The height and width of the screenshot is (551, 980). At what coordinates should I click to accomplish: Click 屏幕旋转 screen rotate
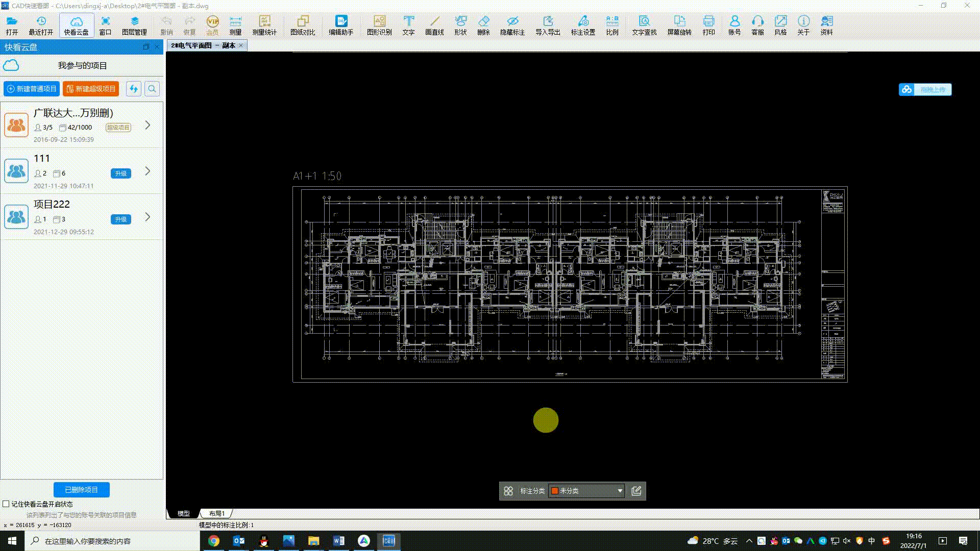tap(679, 25)
